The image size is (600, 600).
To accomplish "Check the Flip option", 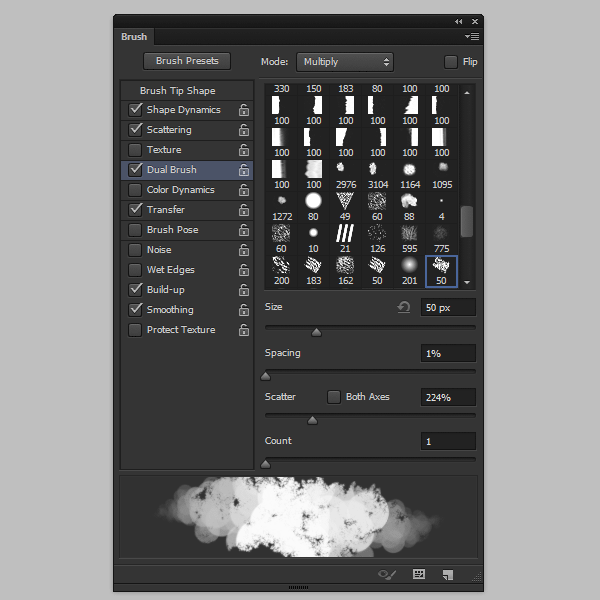I will coord(451,62).
